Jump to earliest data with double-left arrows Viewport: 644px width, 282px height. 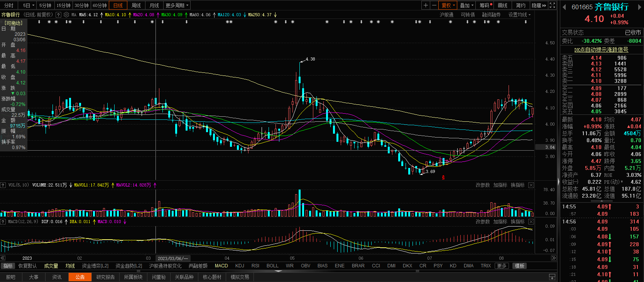click(3, 258)
